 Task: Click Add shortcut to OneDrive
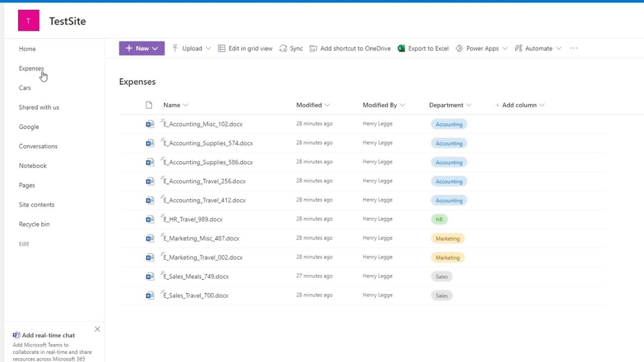tap(350, 48)
